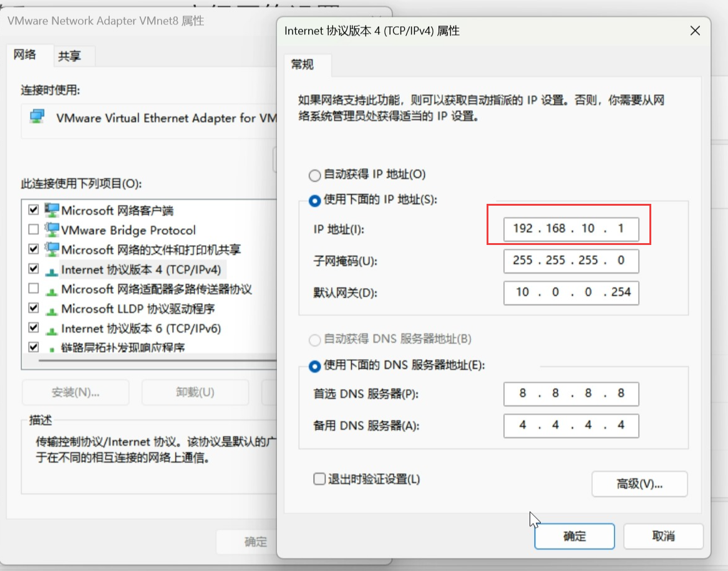
Task: Click the VMware Virtual Ethernet Adapter name text
Action: coord(166,118)
